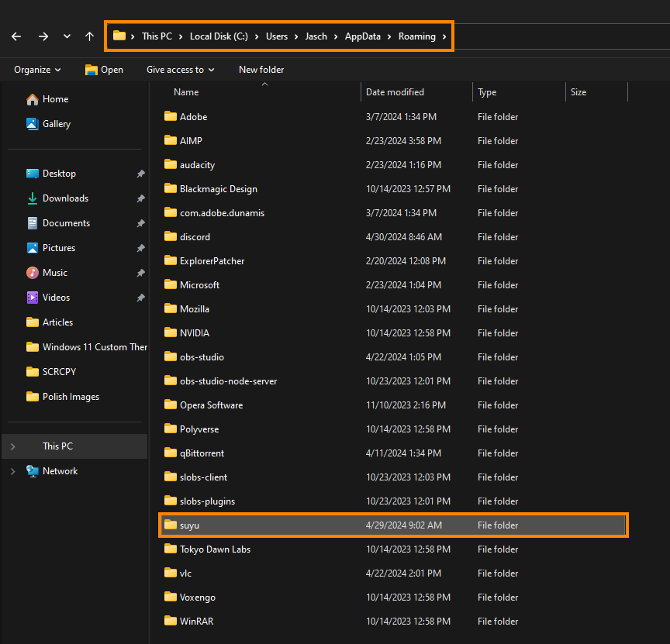Open Home in navigation pane
This screenshot has width=670, height=644.
click(x=47, y=99)
